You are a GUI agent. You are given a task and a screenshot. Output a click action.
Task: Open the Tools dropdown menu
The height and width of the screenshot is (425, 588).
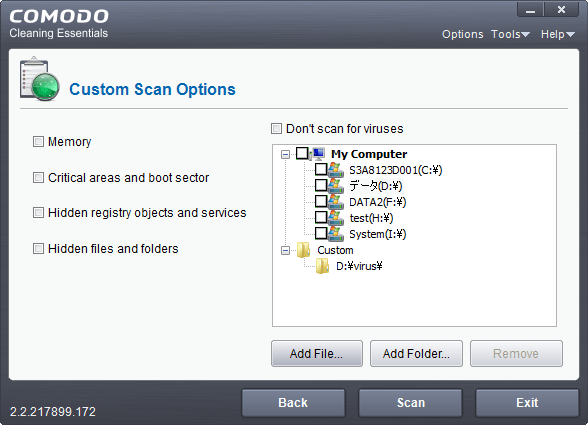(x=510, y=34)
